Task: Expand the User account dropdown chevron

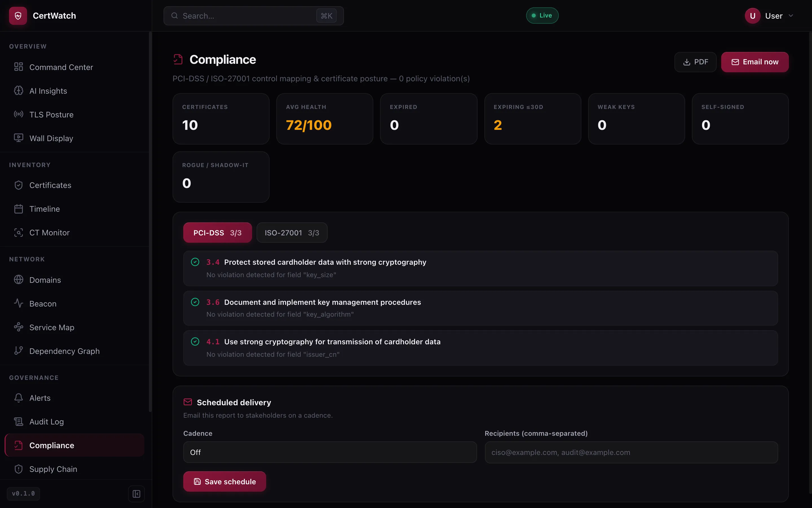Action: pyautogui.click(x=791, y=16)
